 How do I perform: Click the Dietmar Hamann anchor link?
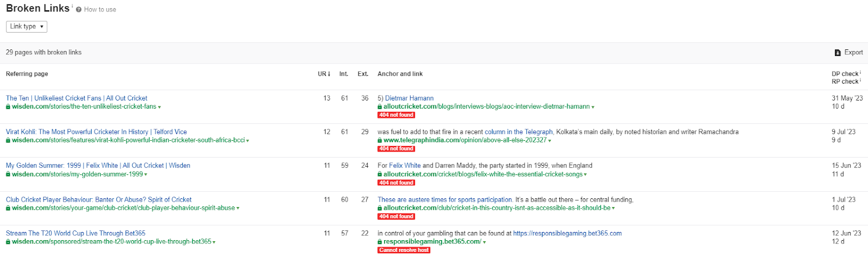409,98
